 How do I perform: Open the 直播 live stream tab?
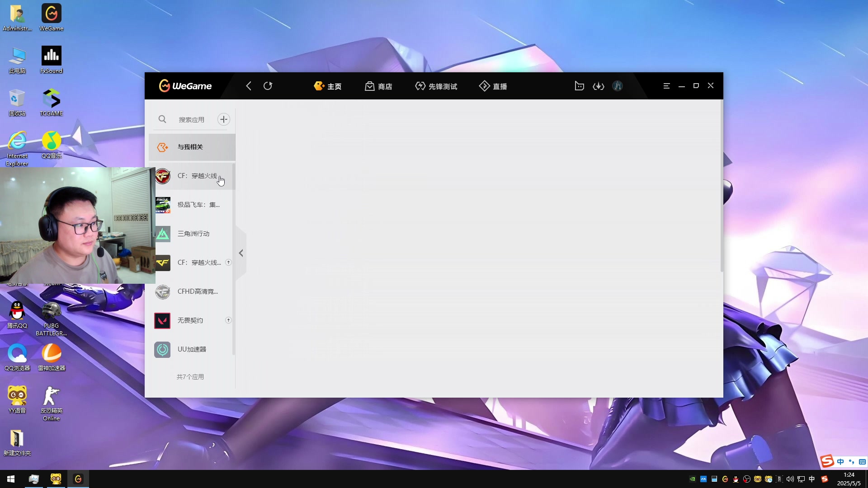coord(493,86)
